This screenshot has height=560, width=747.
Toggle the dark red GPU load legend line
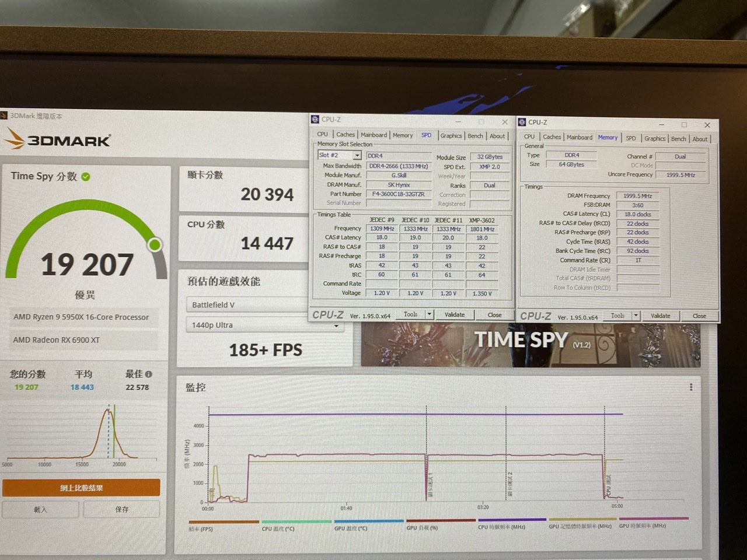pos(441,520)
